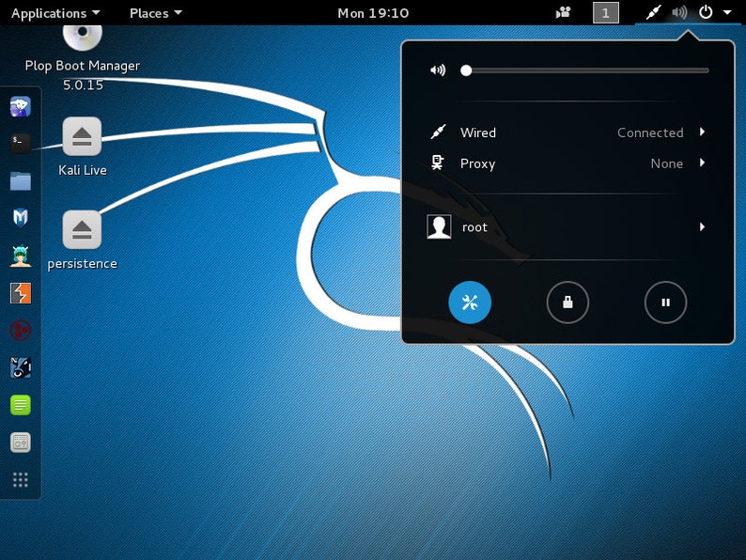Viewport: 746px width, 560px height.
Task: Click the volume icon in top bar
Action: pyautogui.click(x=679, y=12)
